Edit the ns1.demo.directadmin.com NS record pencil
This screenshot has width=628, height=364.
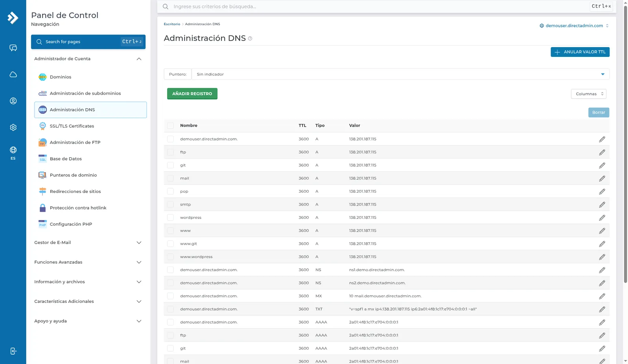(602, 270)
